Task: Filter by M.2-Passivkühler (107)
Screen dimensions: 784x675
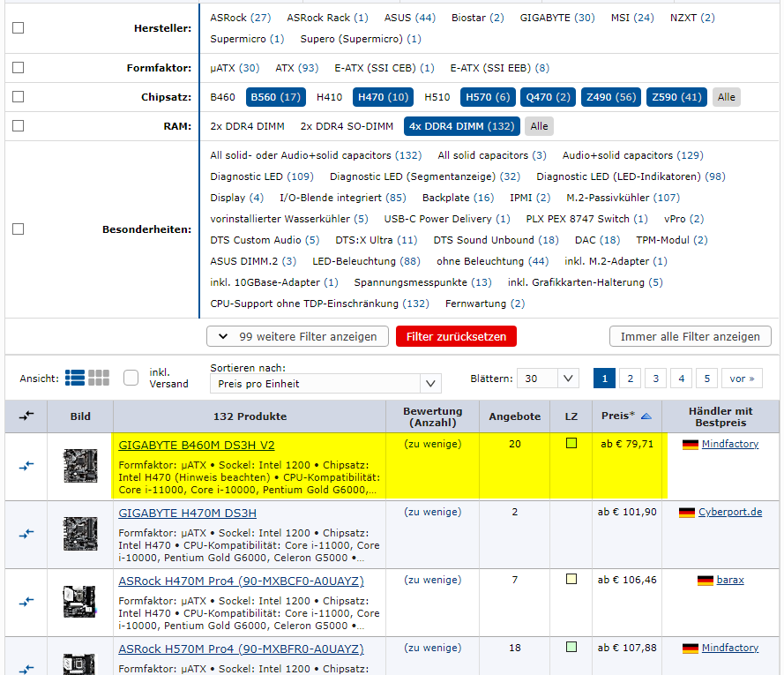Action: (x=623, y=198)
